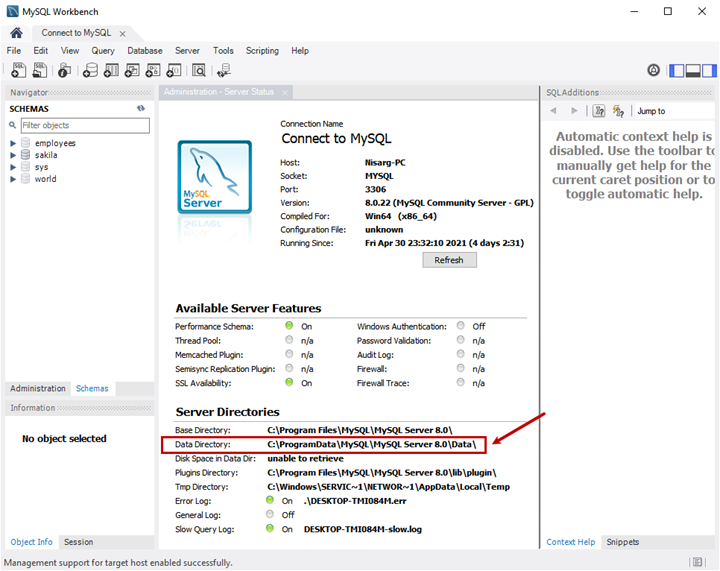Image resolution: width=720 pixels, height=571 pixels.
Task: Expand the sys schema node
Action: [13, 167]
